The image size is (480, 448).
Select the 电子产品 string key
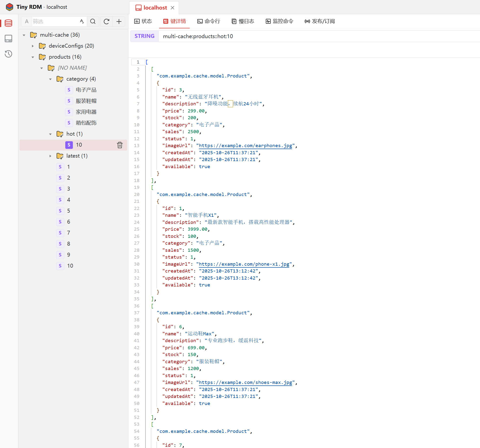point(86,90)
